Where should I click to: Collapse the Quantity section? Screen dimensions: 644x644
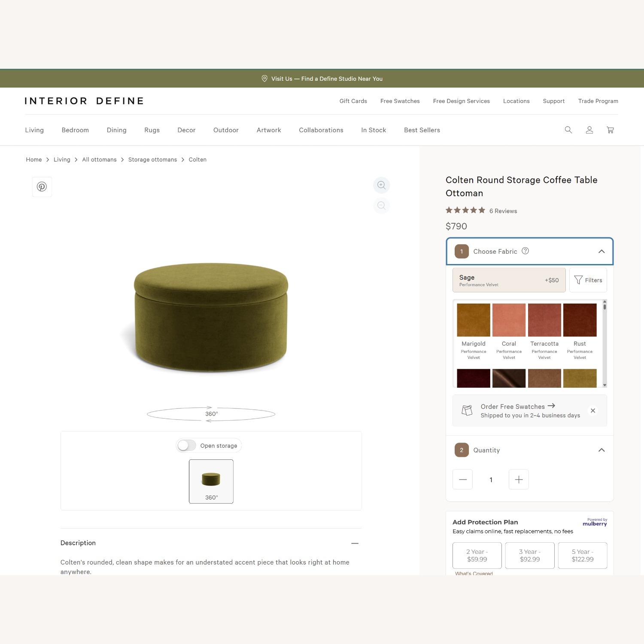(601, 450)
